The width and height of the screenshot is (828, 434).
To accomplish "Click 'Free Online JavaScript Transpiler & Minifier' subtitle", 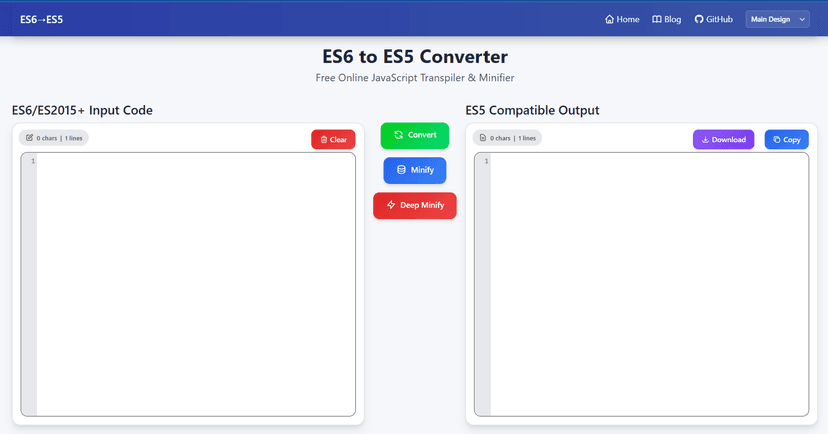I will point(415,78).
